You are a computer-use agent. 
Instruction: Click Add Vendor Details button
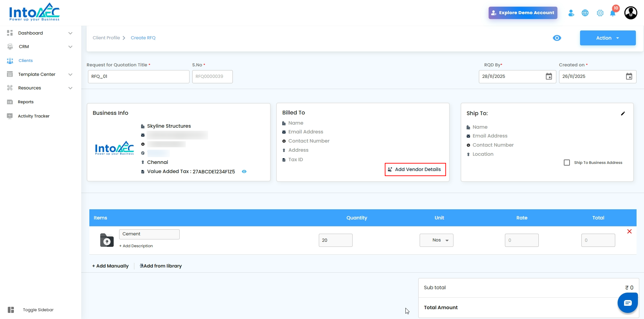pyautogui.click(x=415, y=169)
